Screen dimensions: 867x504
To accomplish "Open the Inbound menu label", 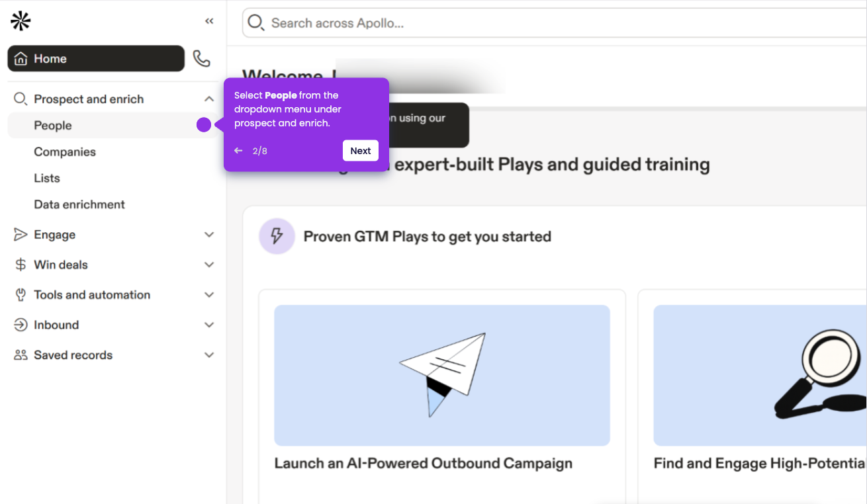I will click(56, 325).
